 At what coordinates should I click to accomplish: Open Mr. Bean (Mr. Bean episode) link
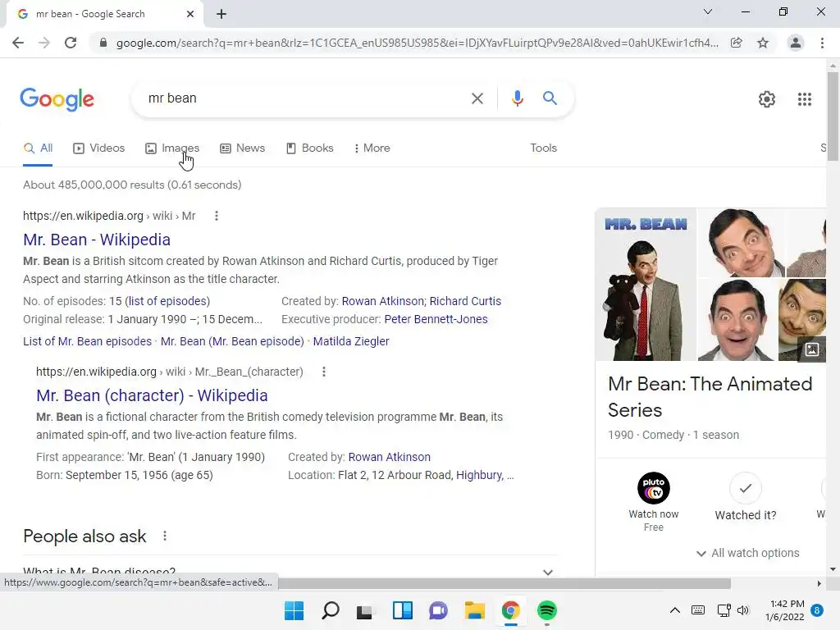click(x=232, y=341)
